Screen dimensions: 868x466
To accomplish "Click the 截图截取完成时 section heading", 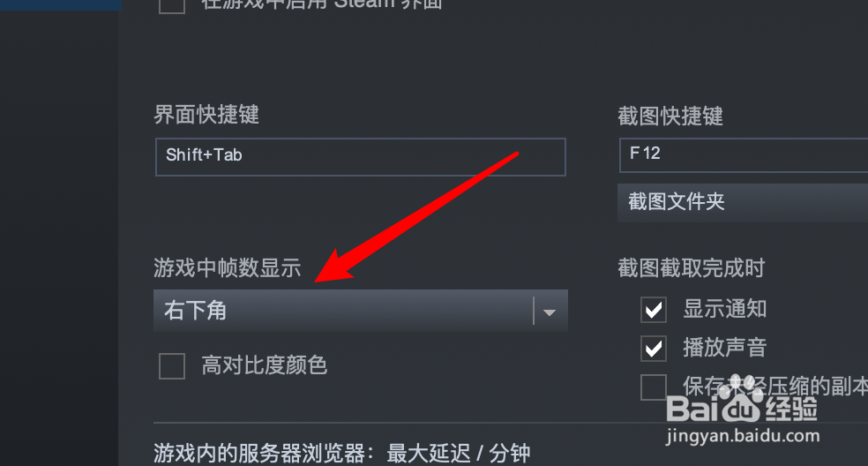I will click(692, 268).
